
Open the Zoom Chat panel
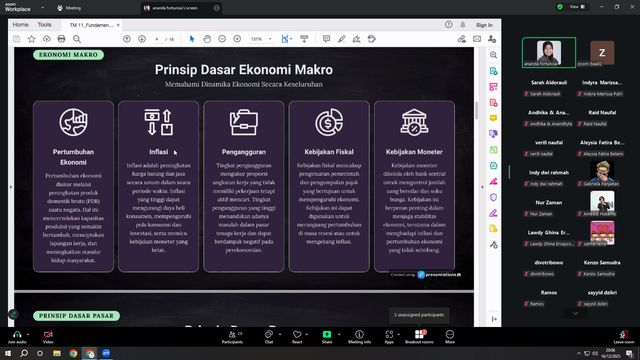coord(269,337)
